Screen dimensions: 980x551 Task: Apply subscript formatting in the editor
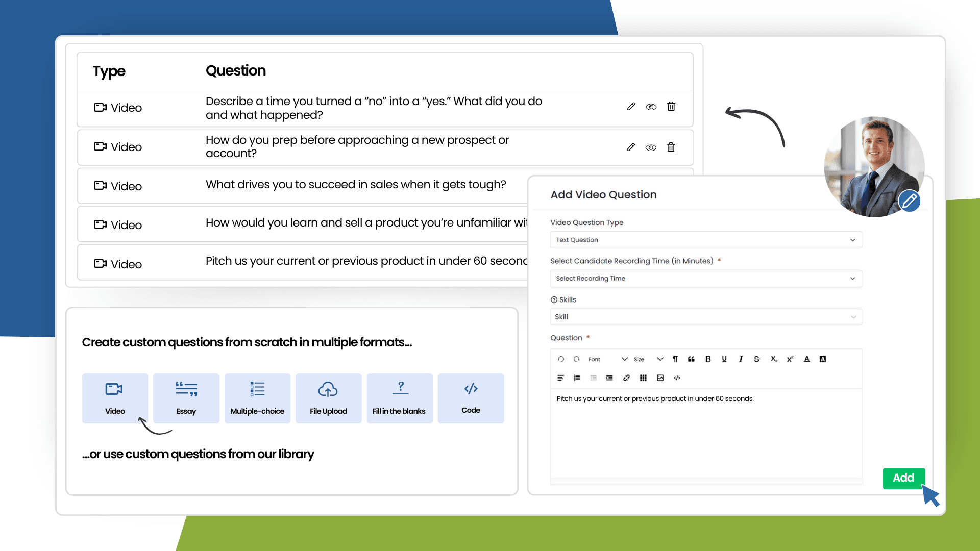(x=774, y=359)
